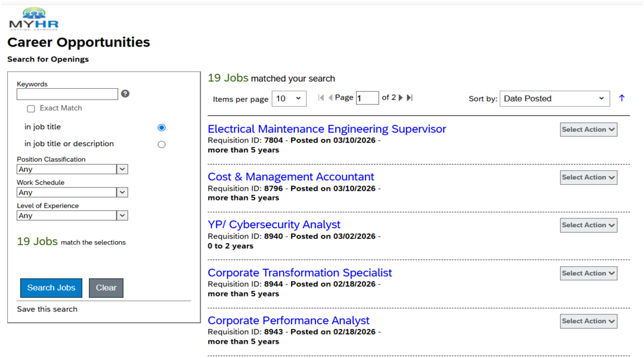Image resolution: width=644 pixels, height=358 pixels.
Task: Jump to last page of results
Action: click(410, 98)
